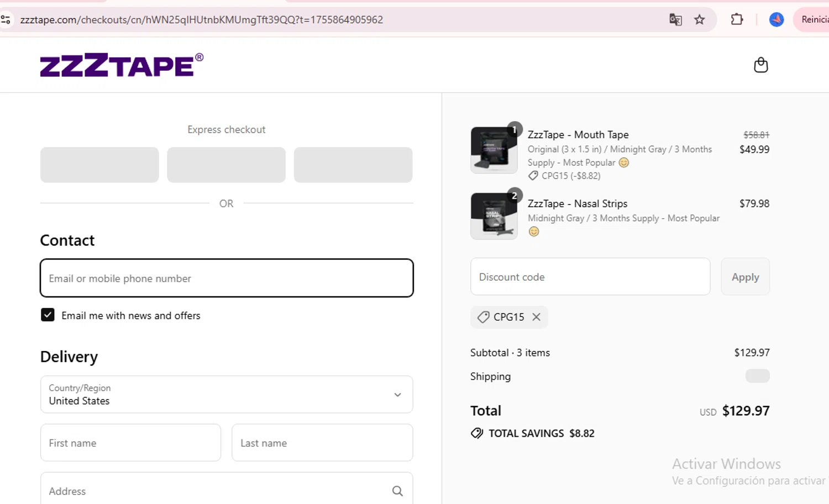The image size is (829, 504).
Task: Focus the Last name field
Action: tap(322, 443)
